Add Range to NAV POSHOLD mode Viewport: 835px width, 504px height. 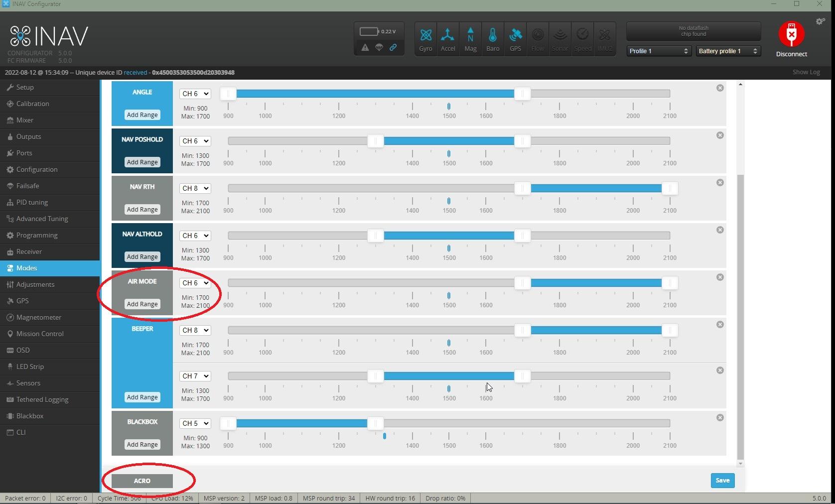click(x=142, y=162)
